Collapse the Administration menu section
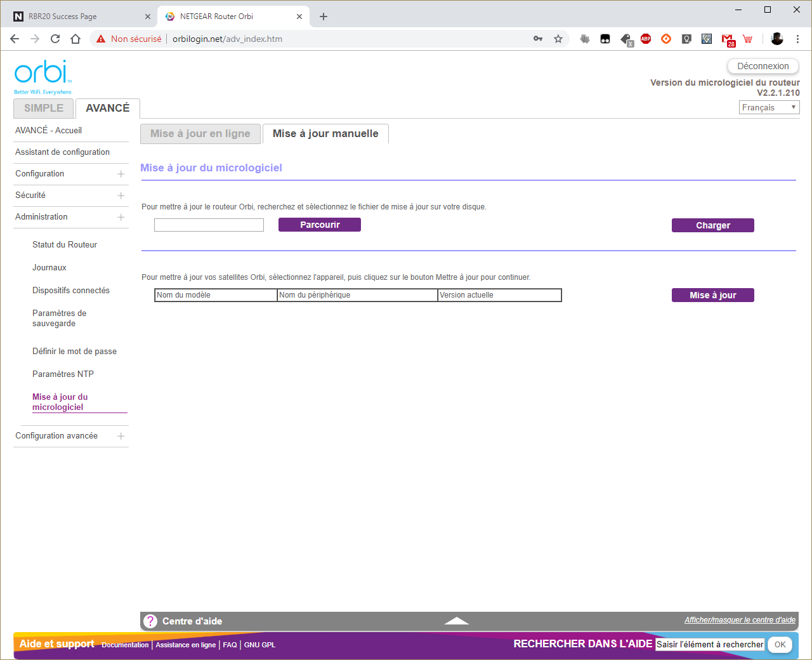 70,217
